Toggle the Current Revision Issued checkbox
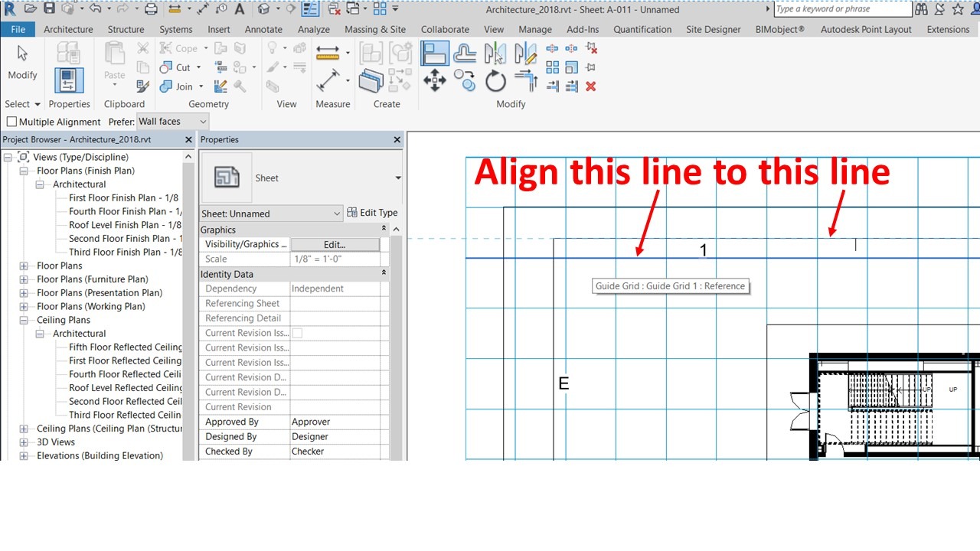Image resolution: width=980 pixels, height=551 pixels. pos(297,333)
